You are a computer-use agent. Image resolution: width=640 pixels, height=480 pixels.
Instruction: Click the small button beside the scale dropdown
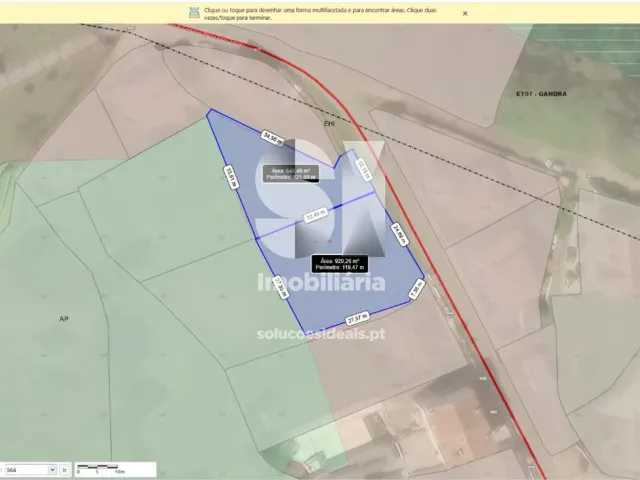click(65, 468)
